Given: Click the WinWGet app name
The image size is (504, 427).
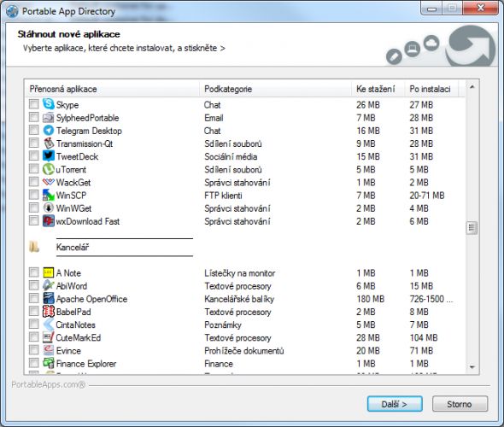Looking at the screenshot, I should (x=73, y=208).
